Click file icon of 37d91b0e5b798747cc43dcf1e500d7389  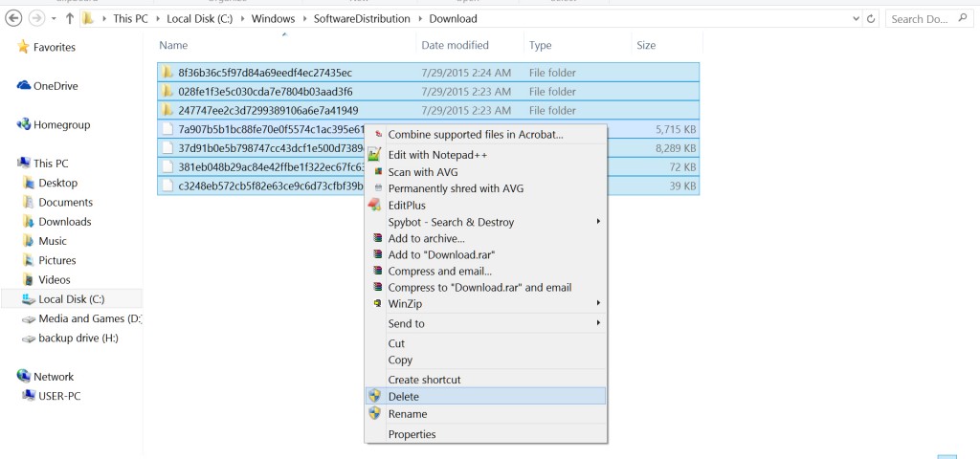167,148
